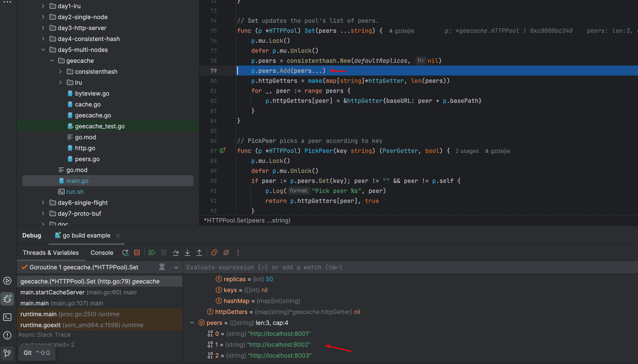Open the Git tool window icon
The image size is (638, 364).
tap(7, 353)
